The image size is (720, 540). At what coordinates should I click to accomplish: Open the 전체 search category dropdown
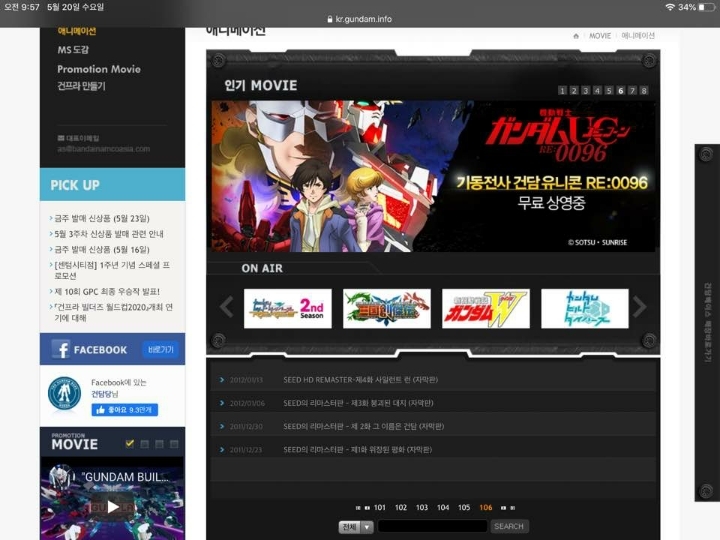(356, 527)
